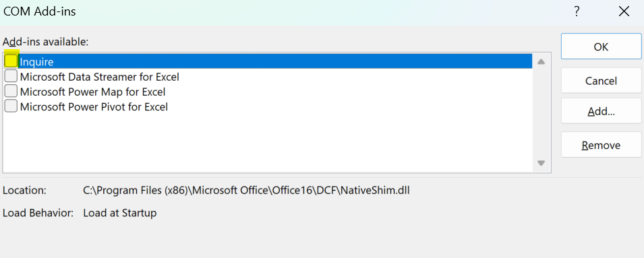
Task: Open help with the question mark icon
Action: coord(577,12)
